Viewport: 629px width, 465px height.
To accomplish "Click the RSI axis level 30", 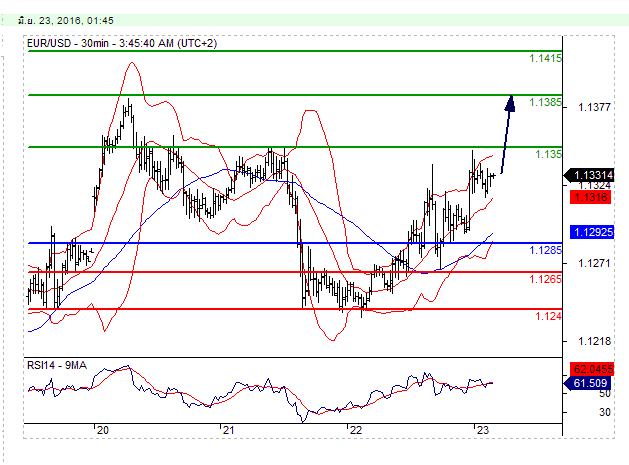I will [605, 412].
